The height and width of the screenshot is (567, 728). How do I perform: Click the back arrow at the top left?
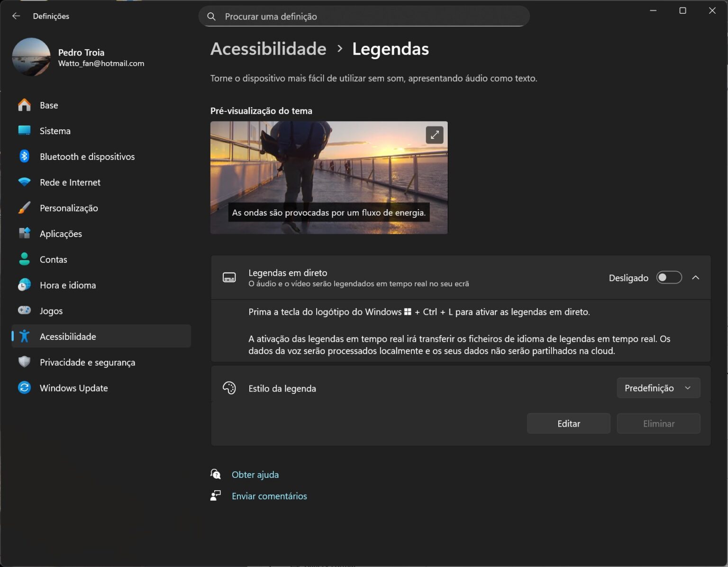click(x=16, y=16)
